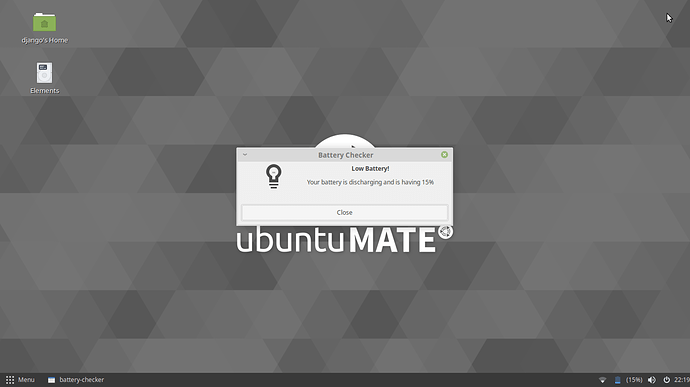690x387 pixels.
Task: Dismiss dialog with the green X button
Action: pyautogui.click(x=444, y=155)
